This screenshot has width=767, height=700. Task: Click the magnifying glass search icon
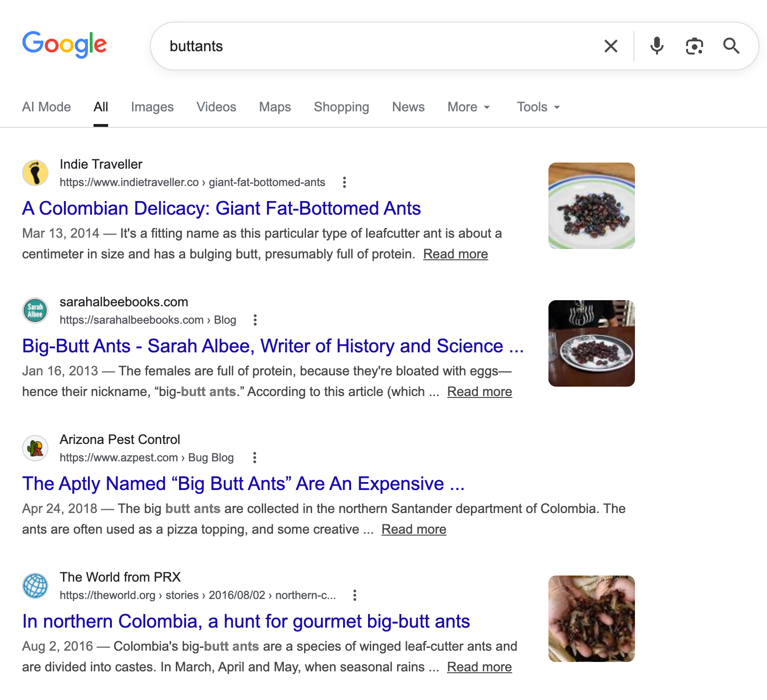pos(731,46)
